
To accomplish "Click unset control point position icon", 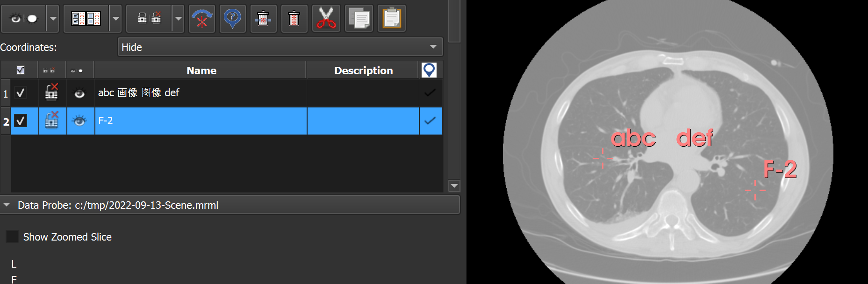I will pyautogui.click(x=202, y=19).
